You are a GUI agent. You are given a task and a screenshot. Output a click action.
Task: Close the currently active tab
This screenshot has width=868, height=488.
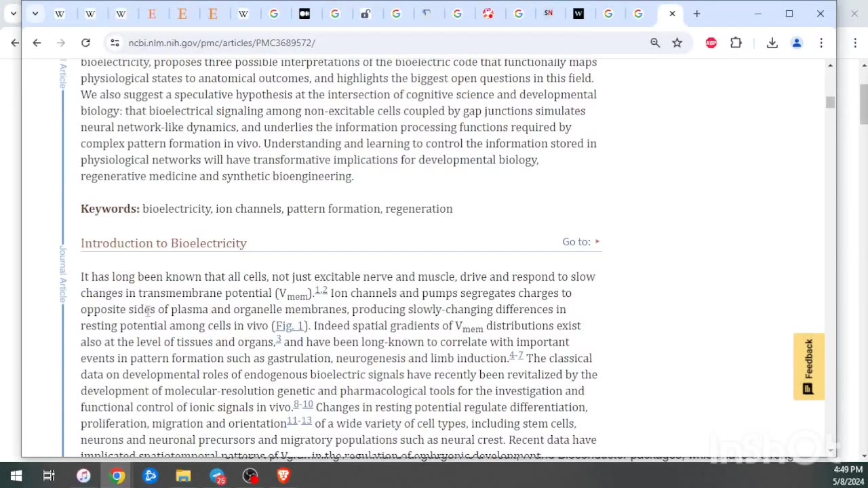(x=672, y=14)
